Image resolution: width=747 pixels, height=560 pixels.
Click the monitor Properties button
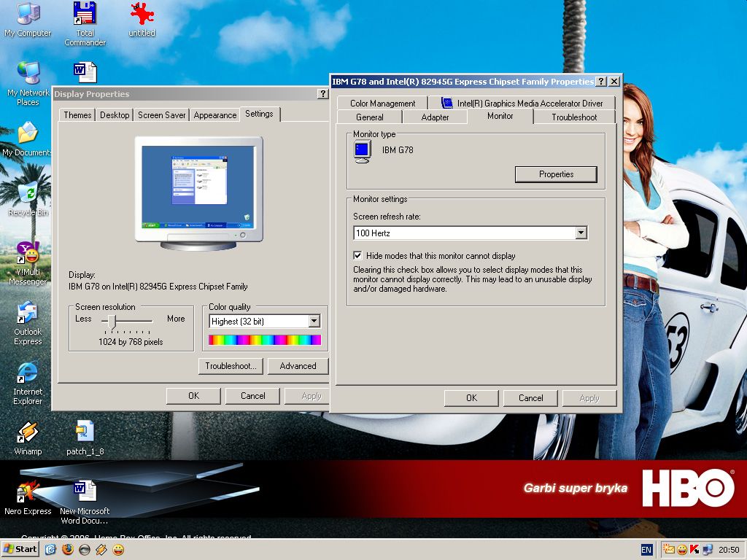pos(556,174)
